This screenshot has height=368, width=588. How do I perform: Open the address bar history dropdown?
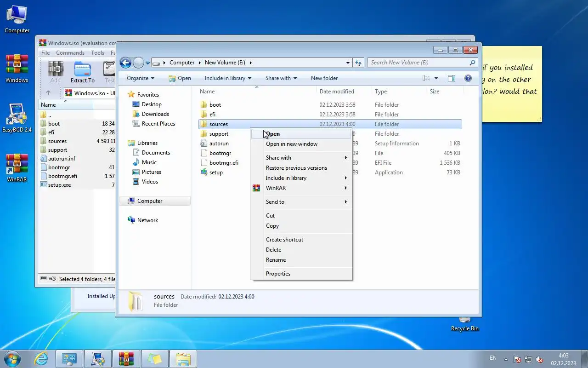click(348, 63)
